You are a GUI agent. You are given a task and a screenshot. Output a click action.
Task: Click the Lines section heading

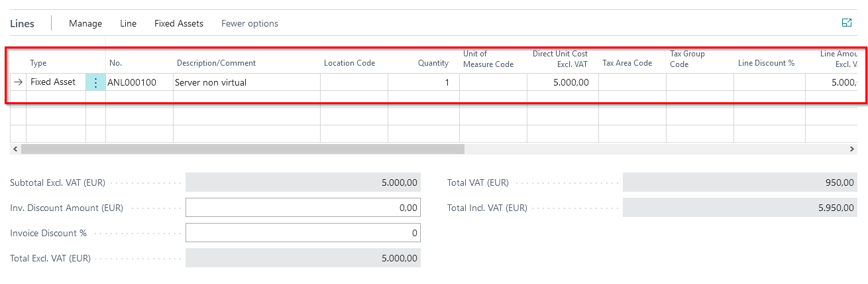tap(22, 23)
